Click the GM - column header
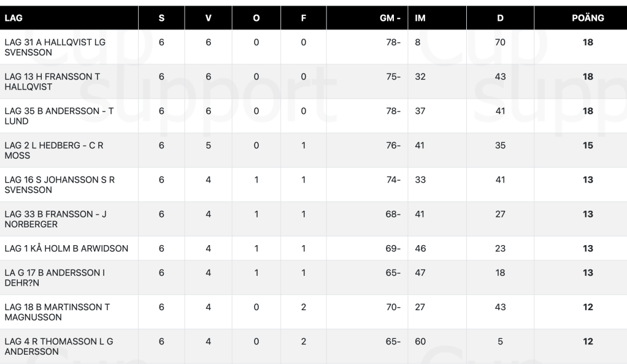This screenshot has width=627, height=364. [x=390, y=18]
